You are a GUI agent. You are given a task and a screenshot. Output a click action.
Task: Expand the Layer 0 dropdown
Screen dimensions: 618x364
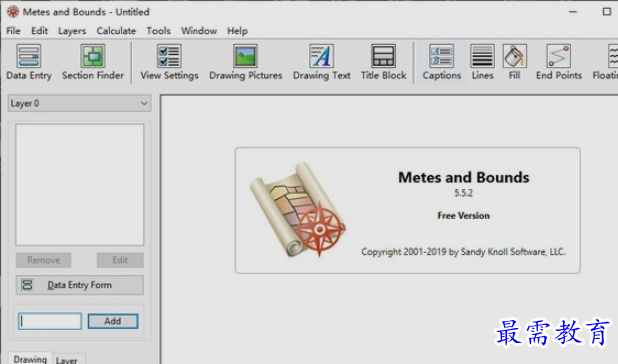click(79, 103)
